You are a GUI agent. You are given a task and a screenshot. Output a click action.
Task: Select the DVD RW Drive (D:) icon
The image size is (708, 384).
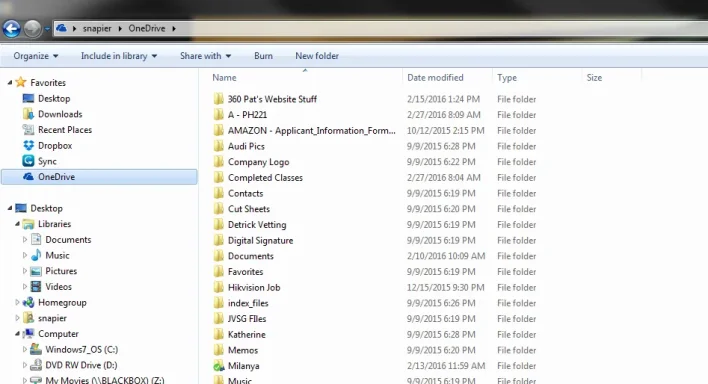coord(36,365)
